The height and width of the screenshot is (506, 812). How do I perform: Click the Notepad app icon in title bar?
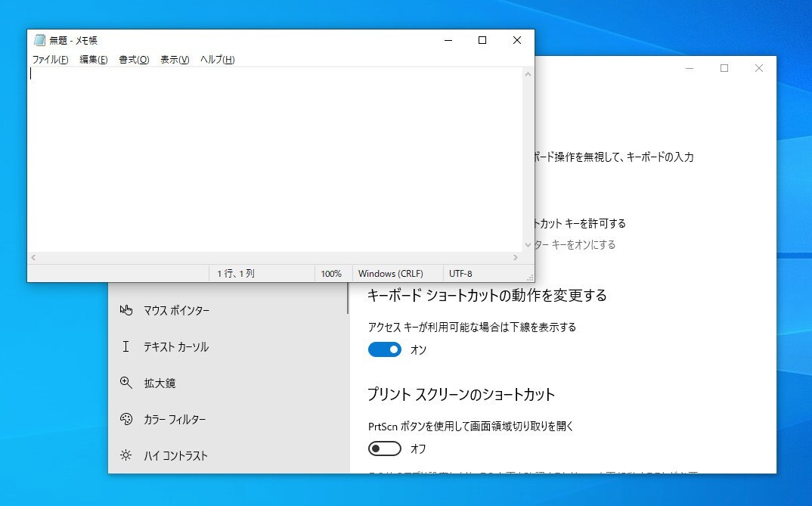[x=39, y=40]
